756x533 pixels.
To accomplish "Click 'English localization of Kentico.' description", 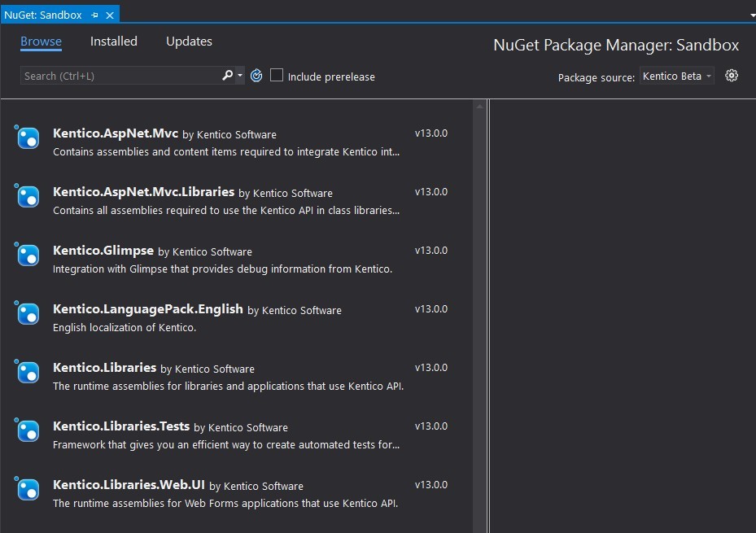I will click(x=125, y=328).
